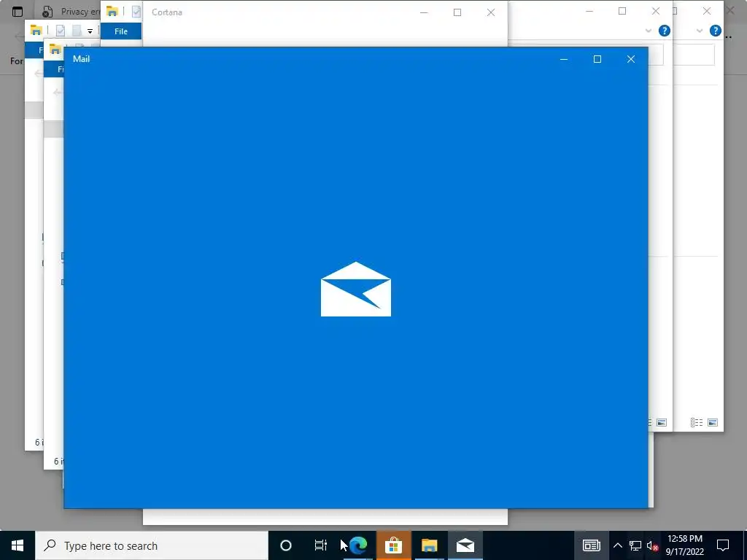Open the News and interests taskbar widget

tap(591, 545)
